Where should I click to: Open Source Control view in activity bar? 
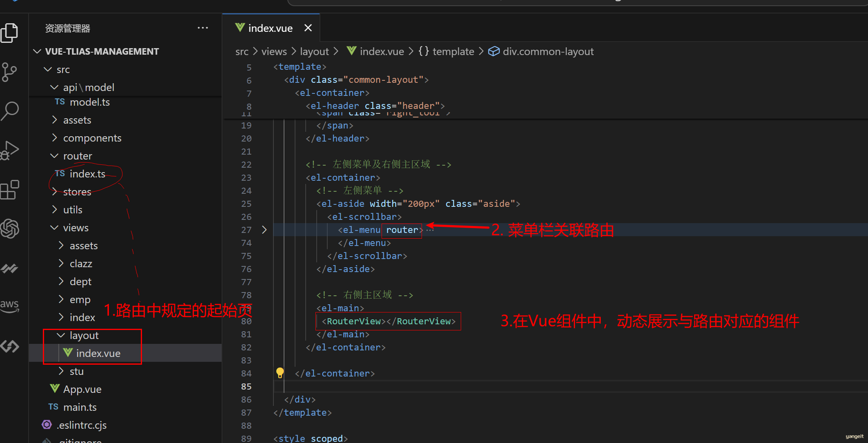pos(9,72)
